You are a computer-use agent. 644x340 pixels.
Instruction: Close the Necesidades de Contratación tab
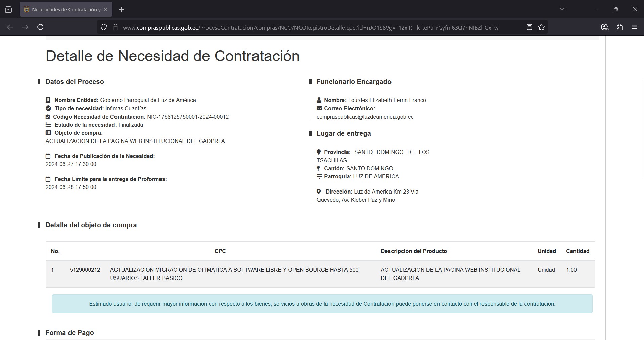pos(105,9)
